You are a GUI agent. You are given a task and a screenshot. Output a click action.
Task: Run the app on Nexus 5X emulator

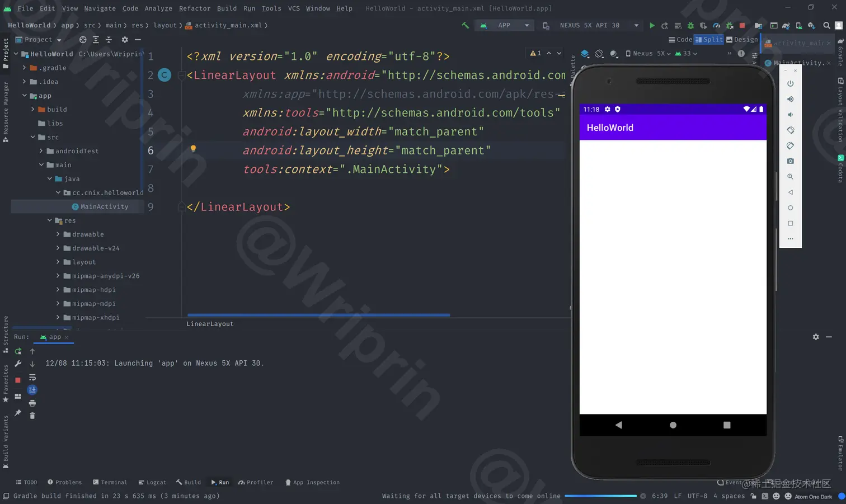[652, 26]
